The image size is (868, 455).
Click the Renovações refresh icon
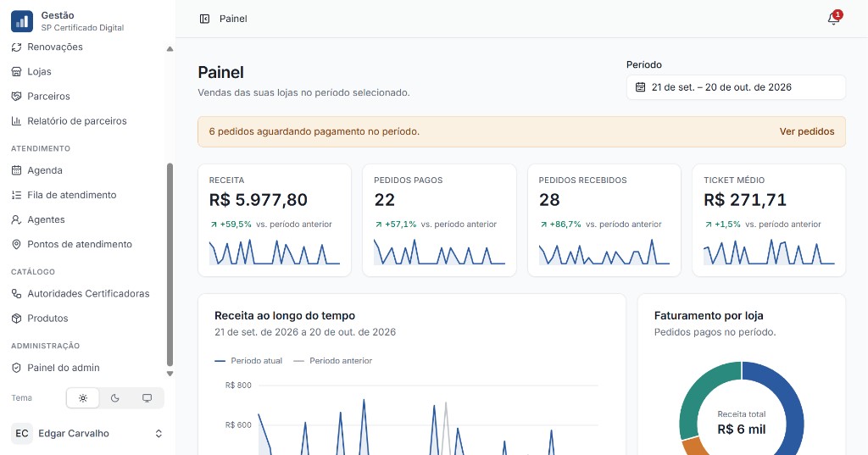17,47
